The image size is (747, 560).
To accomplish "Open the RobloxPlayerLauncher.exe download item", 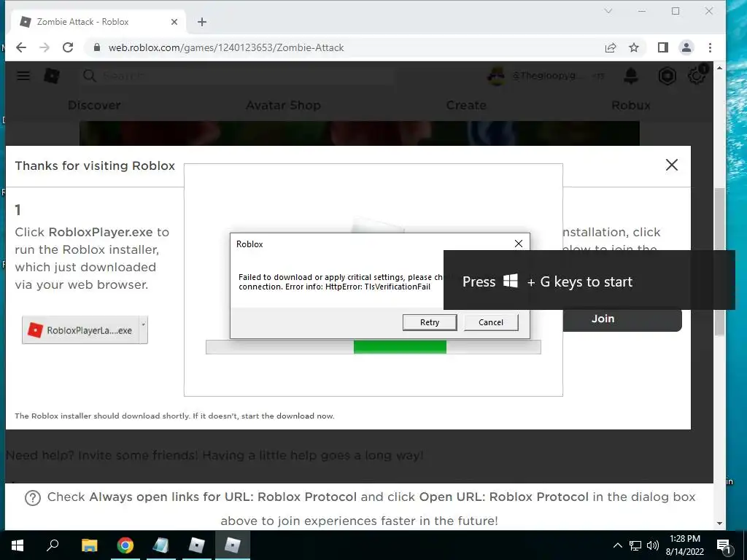I will 81,330.
